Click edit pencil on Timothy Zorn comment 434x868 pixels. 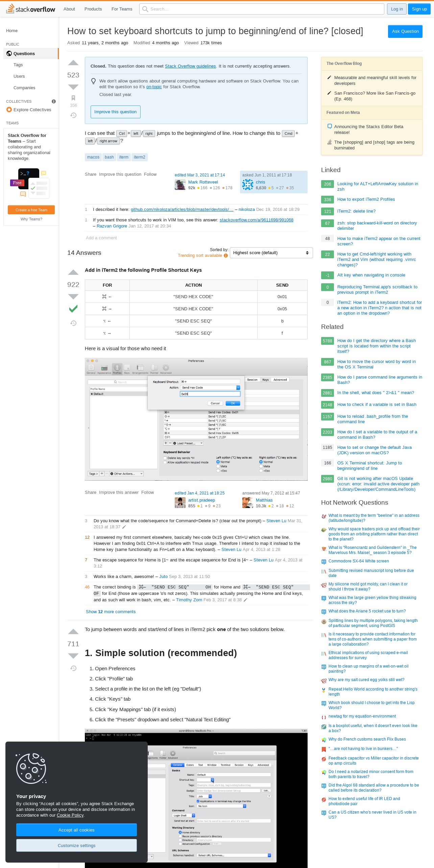pyautogui.click(x=246, y=600)
